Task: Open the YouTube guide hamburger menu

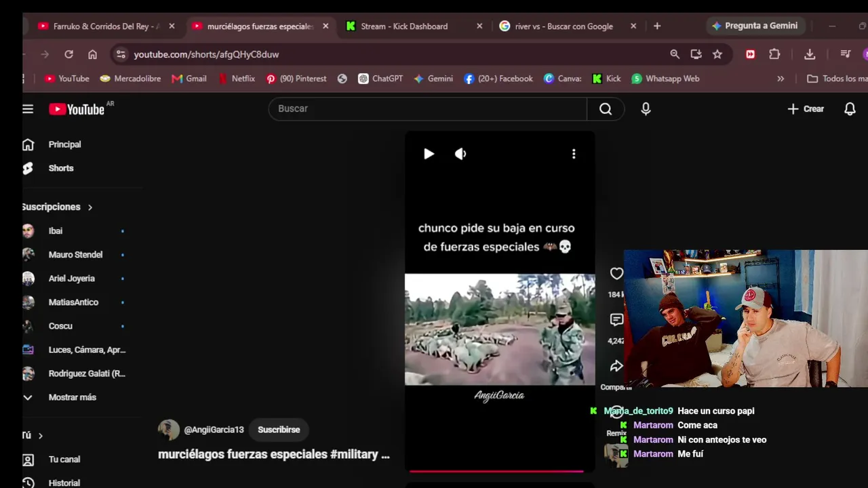Action: (28, 108)
